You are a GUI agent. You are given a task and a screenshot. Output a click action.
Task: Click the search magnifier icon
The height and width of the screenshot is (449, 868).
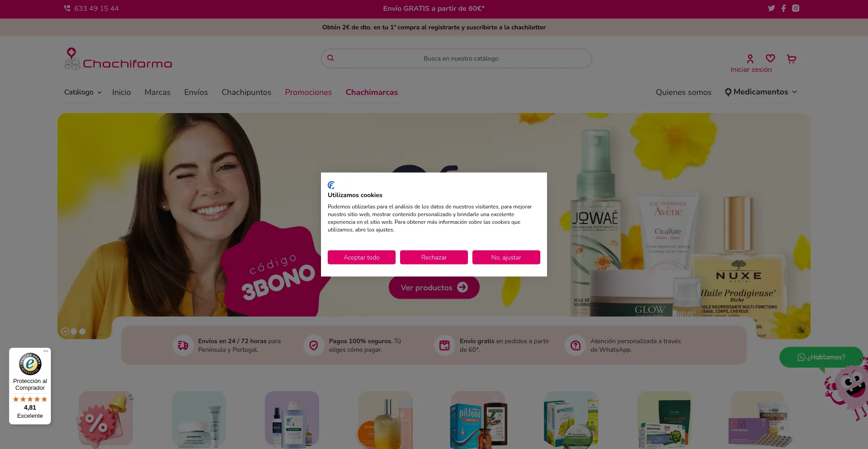pyautogui.click(x=330, y=58)
